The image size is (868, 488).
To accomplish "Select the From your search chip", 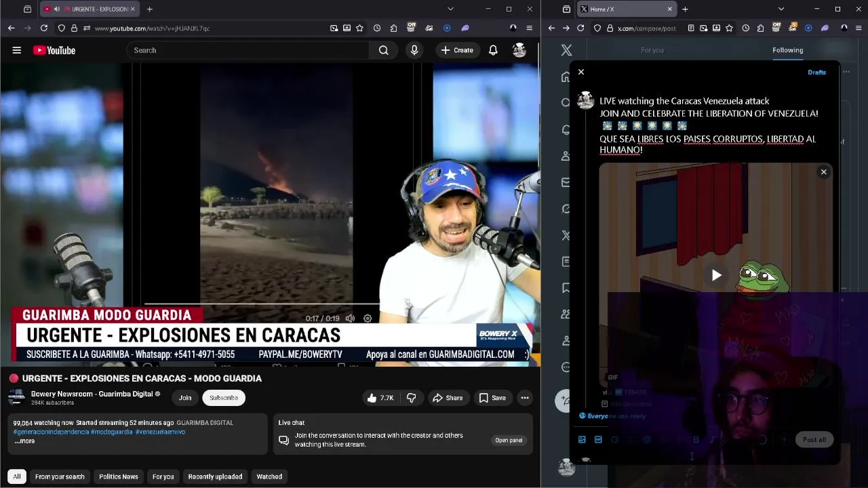I will coord(60,476).
